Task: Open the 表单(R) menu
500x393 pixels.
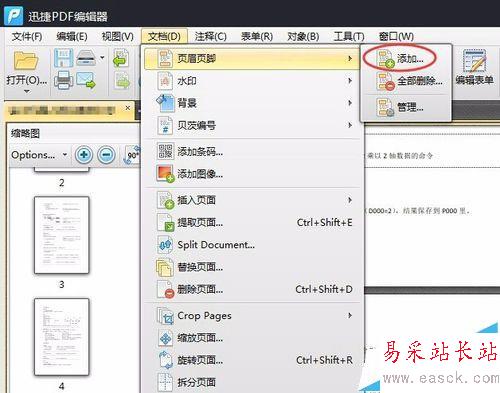Action: click(x=257, y=36)
